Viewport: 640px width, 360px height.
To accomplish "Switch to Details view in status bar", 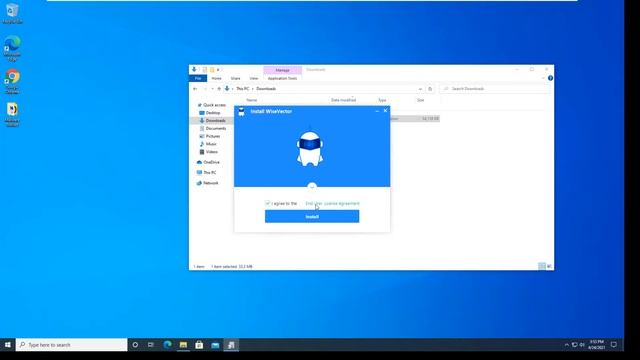I will 542,266.
